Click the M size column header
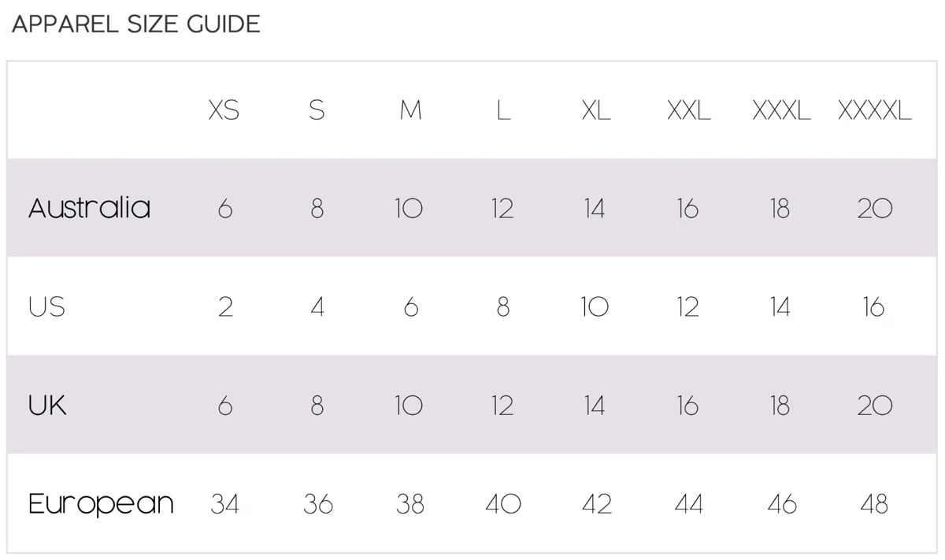Viewport: 945px width, 560px height. [410, 110]
